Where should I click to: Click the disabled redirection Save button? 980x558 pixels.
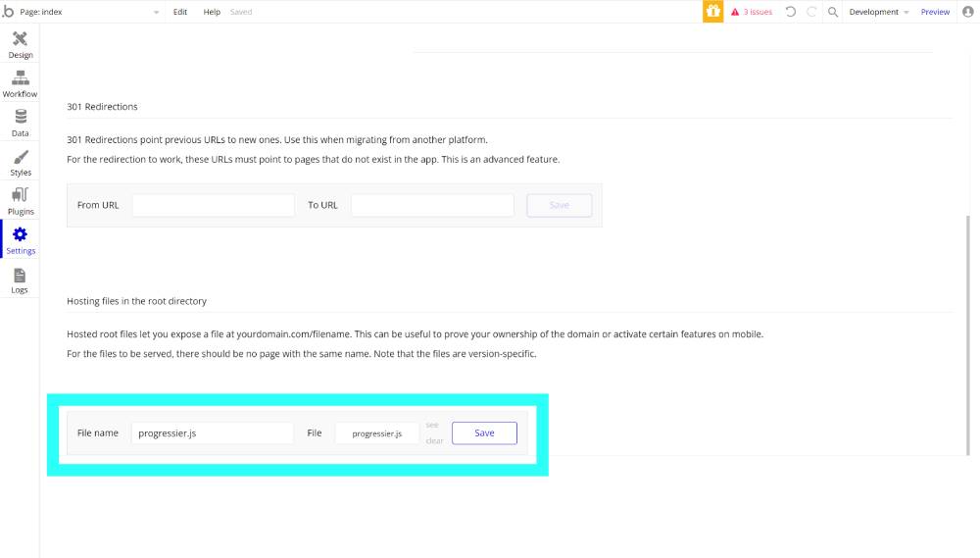click(x=560, y=205)
